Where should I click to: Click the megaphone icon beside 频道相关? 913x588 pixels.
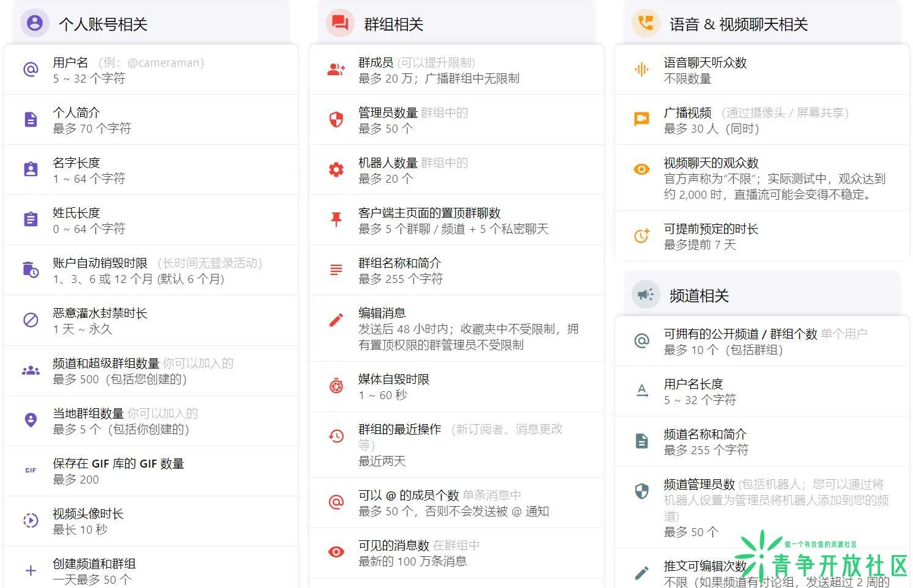click(646, 295)
